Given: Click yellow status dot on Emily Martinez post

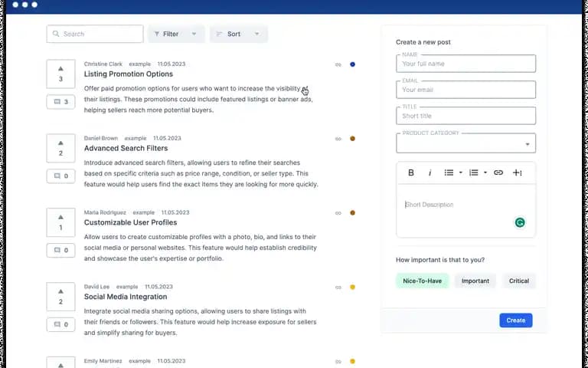Looking at the screenshot, I should (352, 361).
